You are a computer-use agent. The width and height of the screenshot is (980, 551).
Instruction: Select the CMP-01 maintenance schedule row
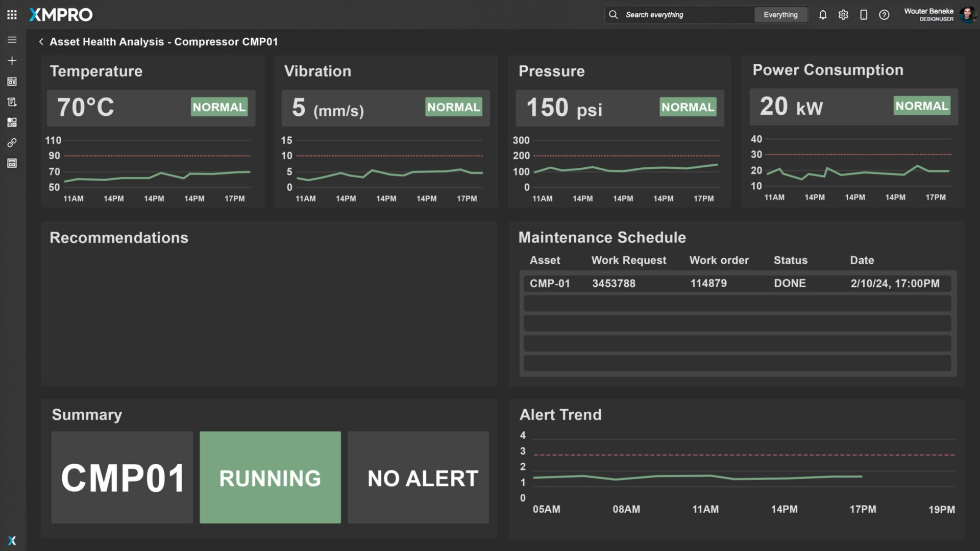(737, 284)
